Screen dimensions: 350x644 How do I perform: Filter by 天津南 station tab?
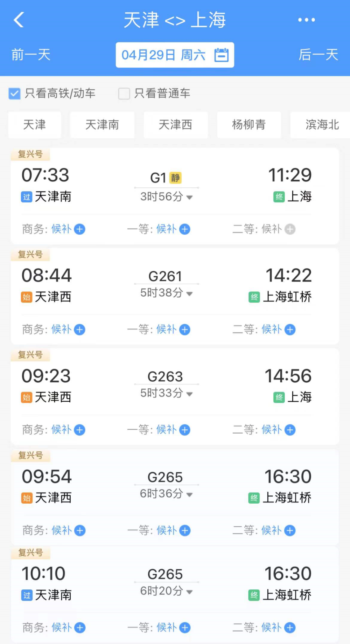102,125
